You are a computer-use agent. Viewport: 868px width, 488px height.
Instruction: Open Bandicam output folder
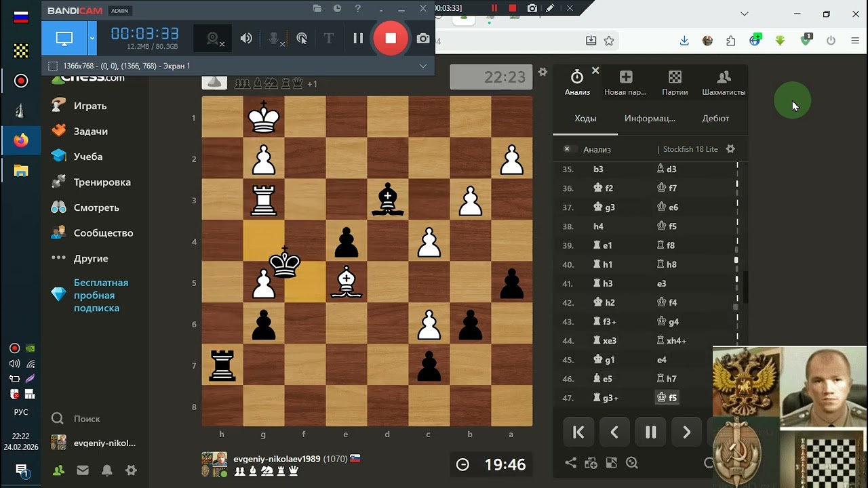(x=317, y=9)
